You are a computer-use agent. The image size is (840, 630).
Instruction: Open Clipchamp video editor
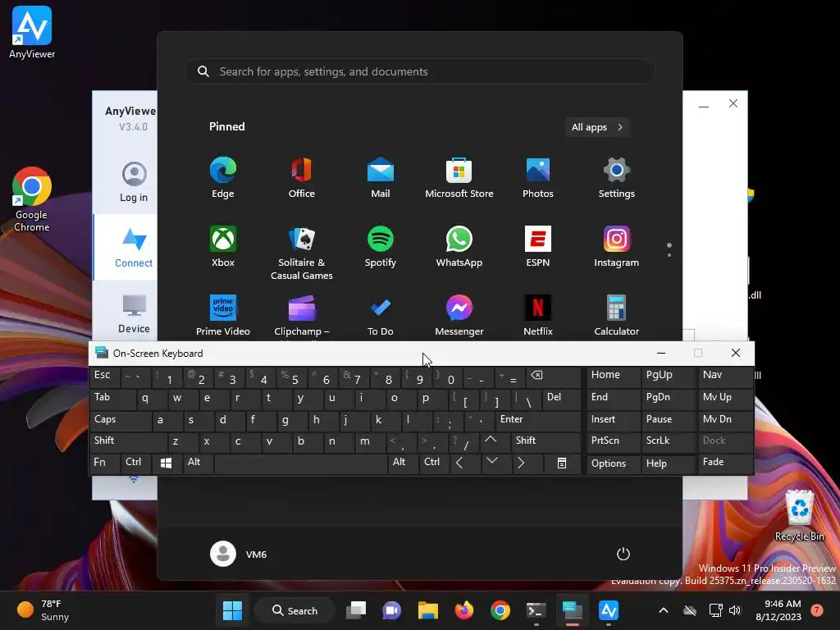[302, 316]
